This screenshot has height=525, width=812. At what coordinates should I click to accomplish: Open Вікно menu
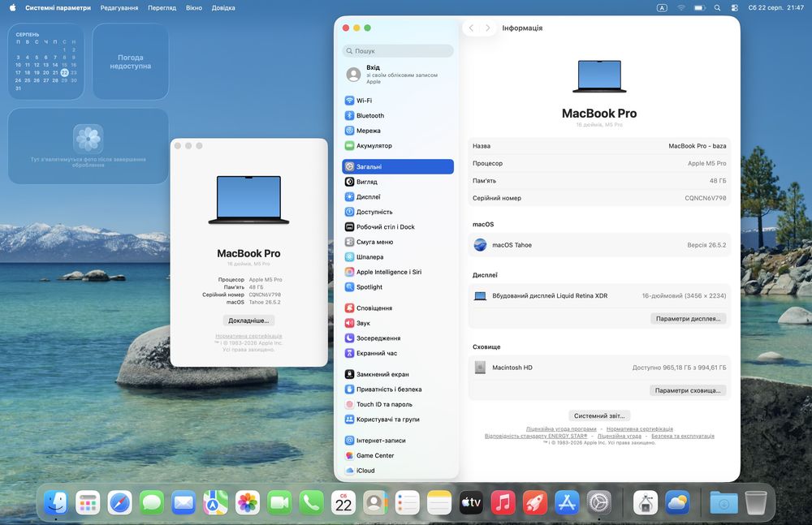coord(194,8)
